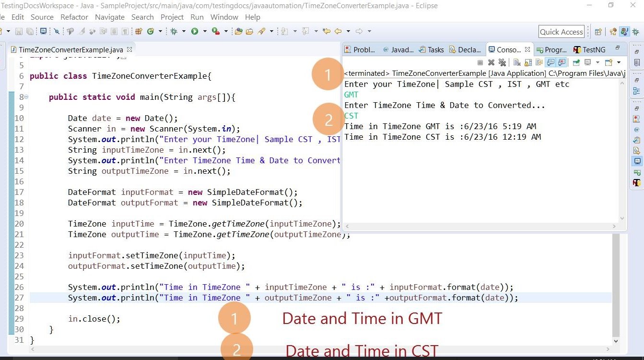The width and height of the screenshot is (644, 360).
Task: Remove all terminated launches from Console
Action: click(x=502, y=62)
